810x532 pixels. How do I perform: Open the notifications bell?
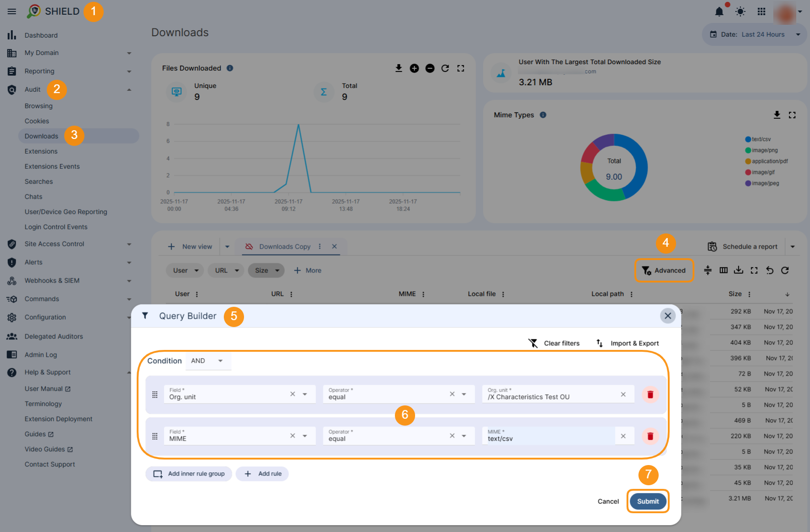point(719,11)
